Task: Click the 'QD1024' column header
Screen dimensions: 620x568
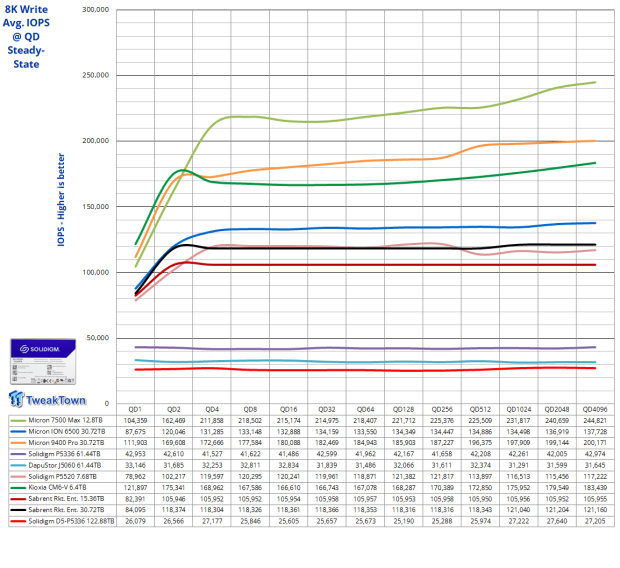Action: pyautogui.click(x=519, y=409)
